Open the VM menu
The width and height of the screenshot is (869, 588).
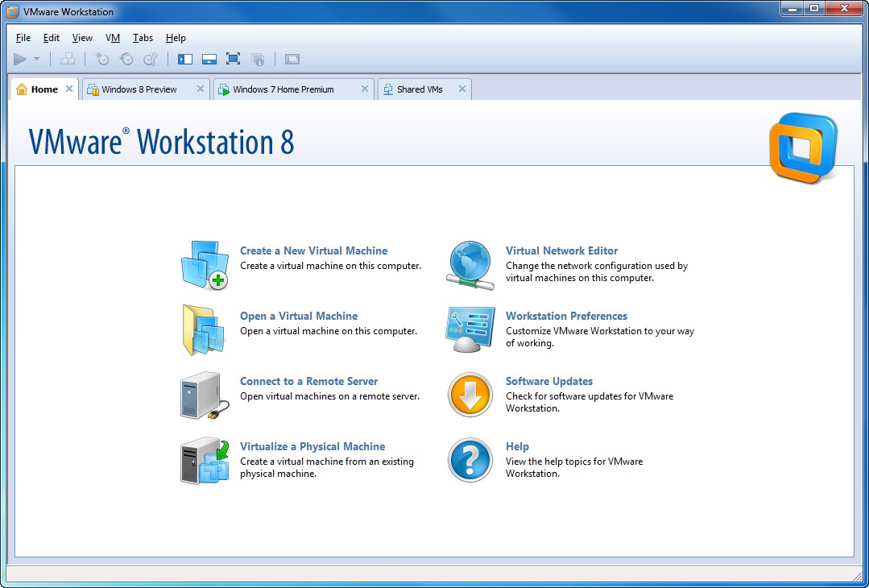pyautogui.click(x=112, y=37)
